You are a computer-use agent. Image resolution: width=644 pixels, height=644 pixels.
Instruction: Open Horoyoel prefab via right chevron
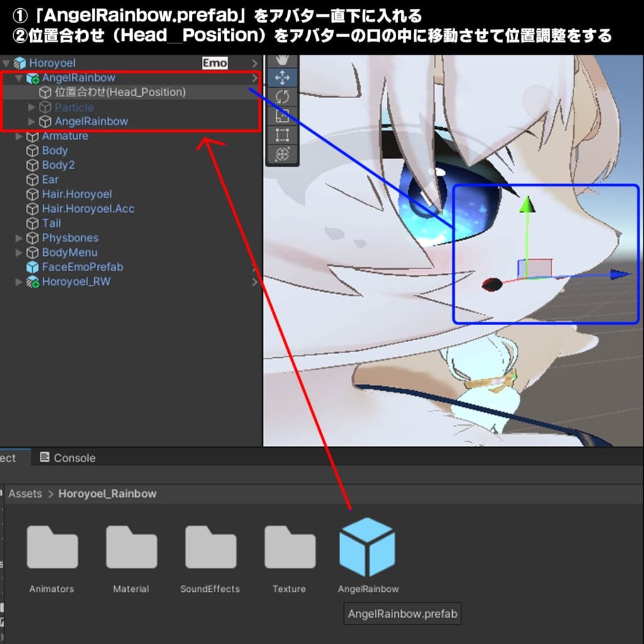[x=255, y=64]
